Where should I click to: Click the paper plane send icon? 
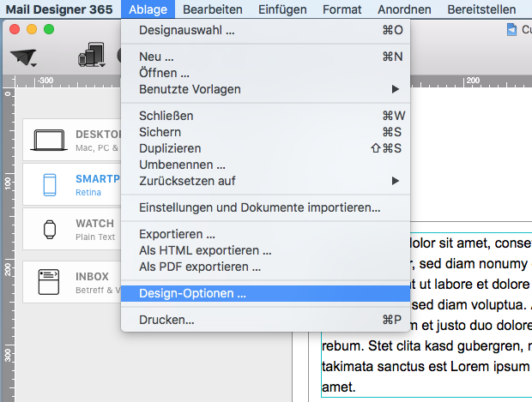(x=23, y=57)
